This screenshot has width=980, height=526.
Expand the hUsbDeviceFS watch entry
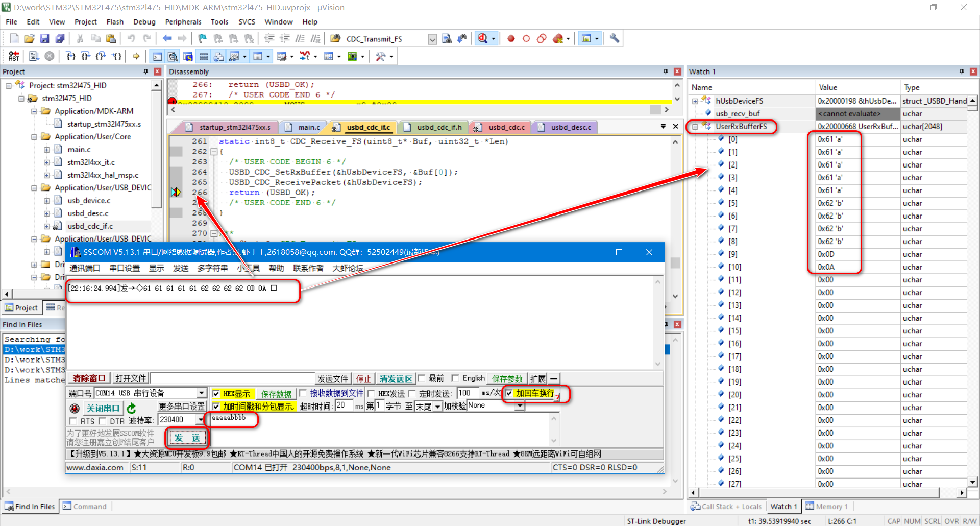695,101
